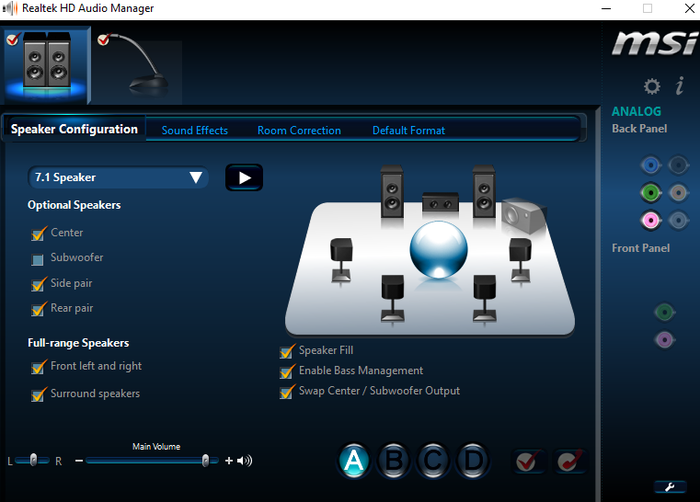Click the pink back panel jack
The width and height of the screenshot is (700, 502).
pyautogui.click(x=650, y=220)
